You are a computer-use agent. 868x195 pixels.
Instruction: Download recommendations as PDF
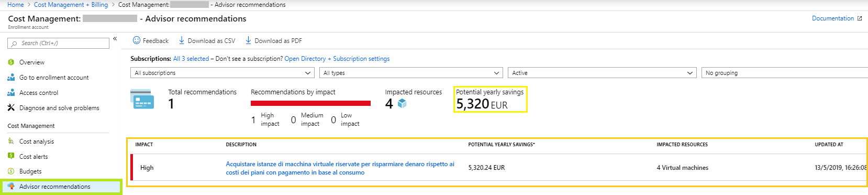[x=274, y=40]
